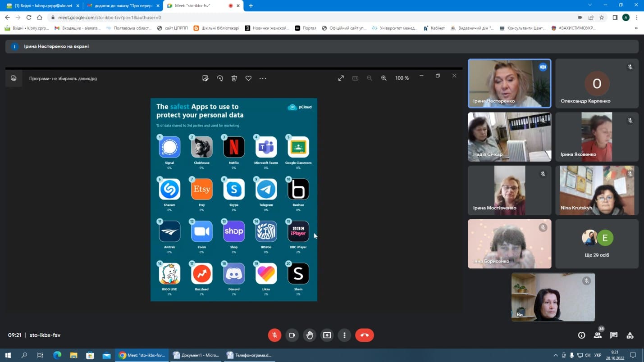
Task: Toggle favorite heart in shared photo viewer
Action: pyautogui.click(x=248, y=78)
